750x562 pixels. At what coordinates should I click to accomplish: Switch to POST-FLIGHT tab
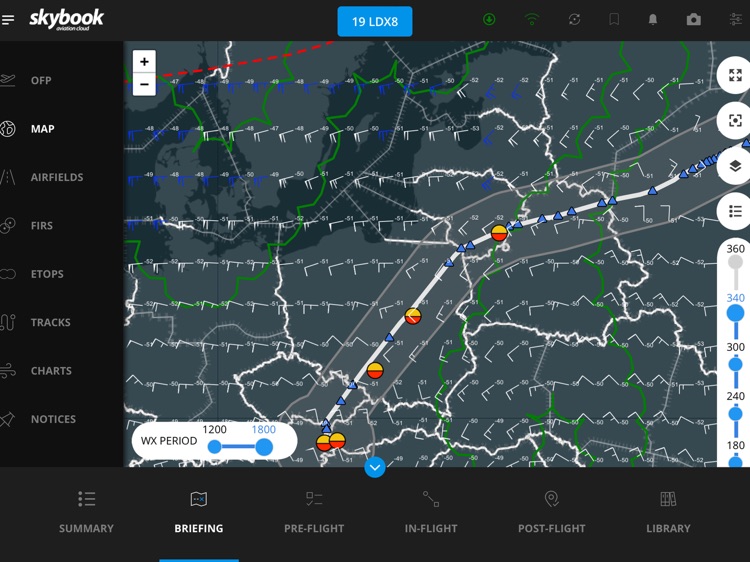(x=551, y=512)
